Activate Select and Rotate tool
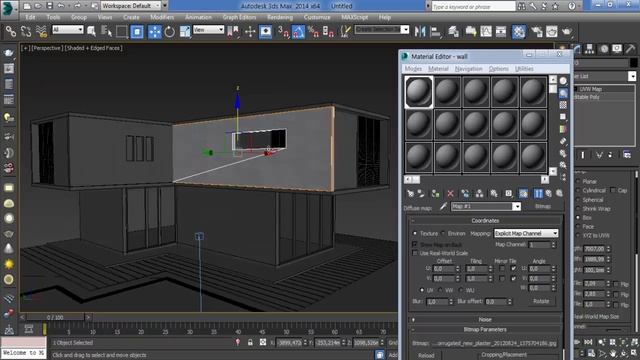Image resolution: width=640 pixels, height=360 pixels. [x=169, y=31]
